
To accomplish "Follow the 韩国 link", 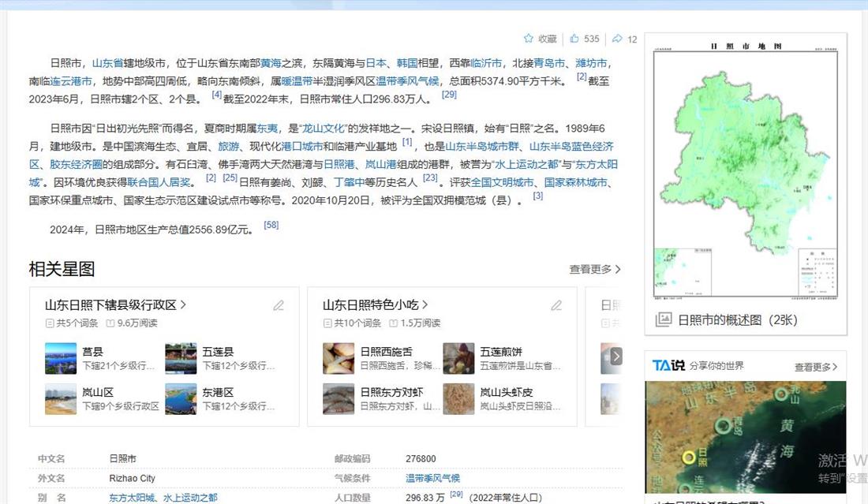I will tap(407, 63).
